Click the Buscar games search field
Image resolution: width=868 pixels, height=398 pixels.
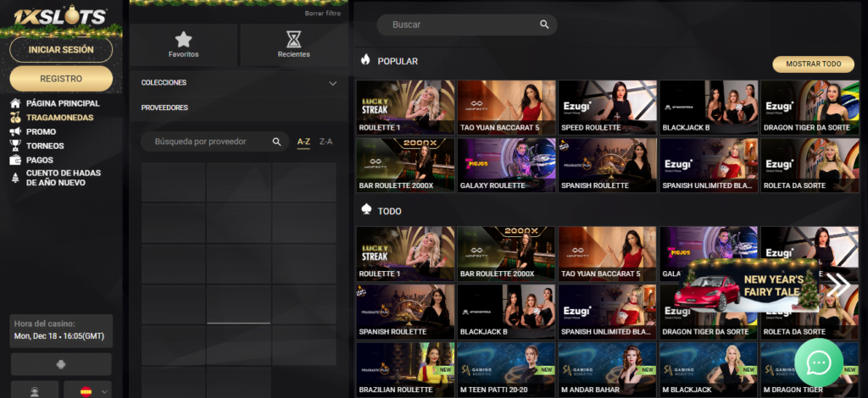click(467, 25)
